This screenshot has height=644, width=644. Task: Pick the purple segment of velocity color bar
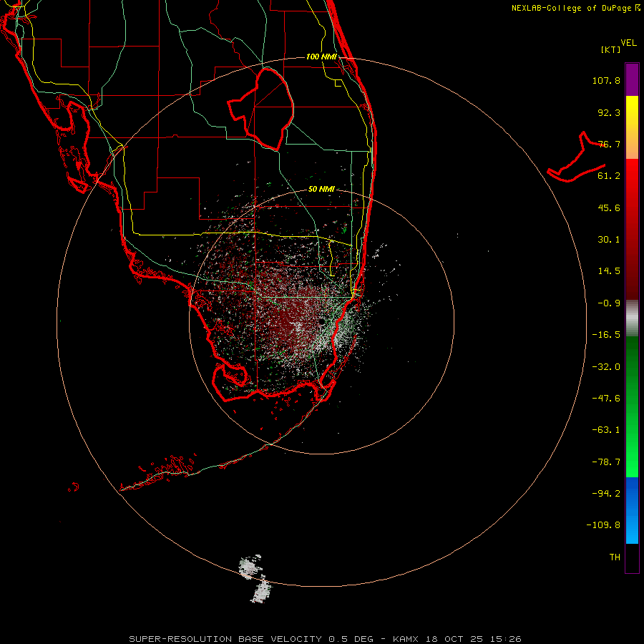coord(632,79)
